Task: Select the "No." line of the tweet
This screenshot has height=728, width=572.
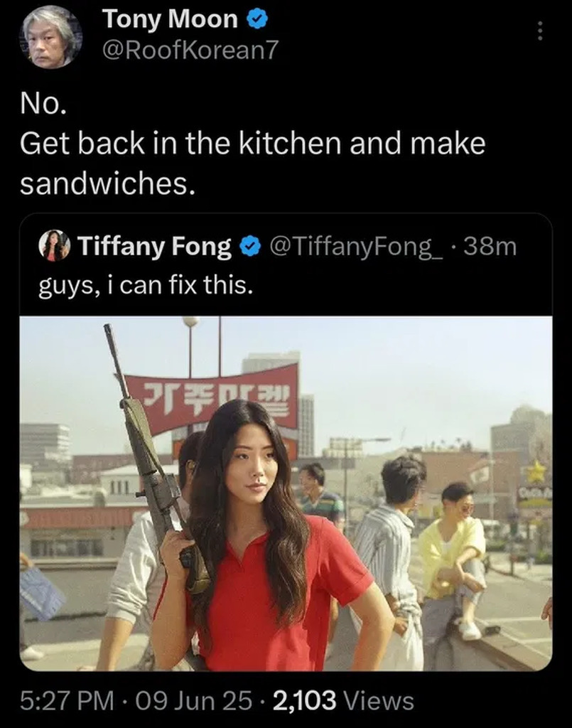Action: click(x=43, y=105)
